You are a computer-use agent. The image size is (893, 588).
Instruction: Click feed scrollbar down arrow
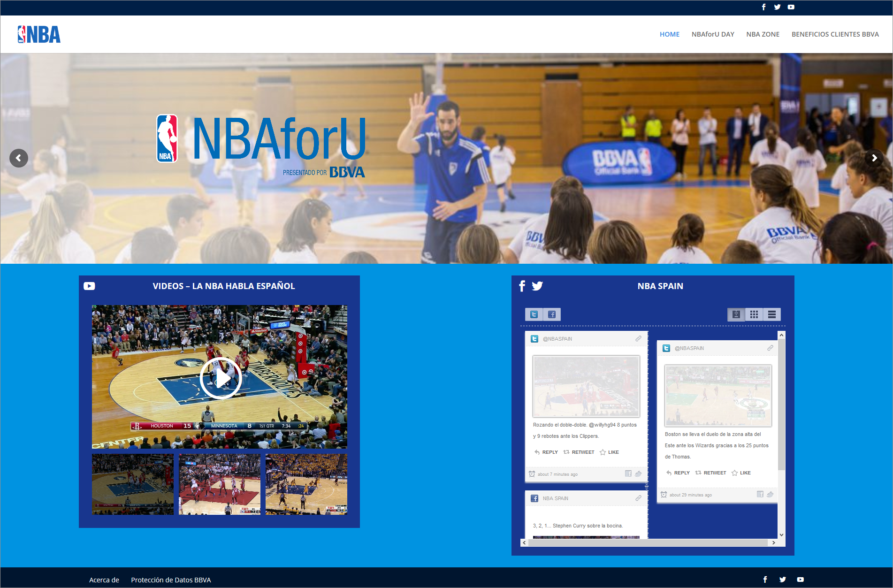pos(781,535)
